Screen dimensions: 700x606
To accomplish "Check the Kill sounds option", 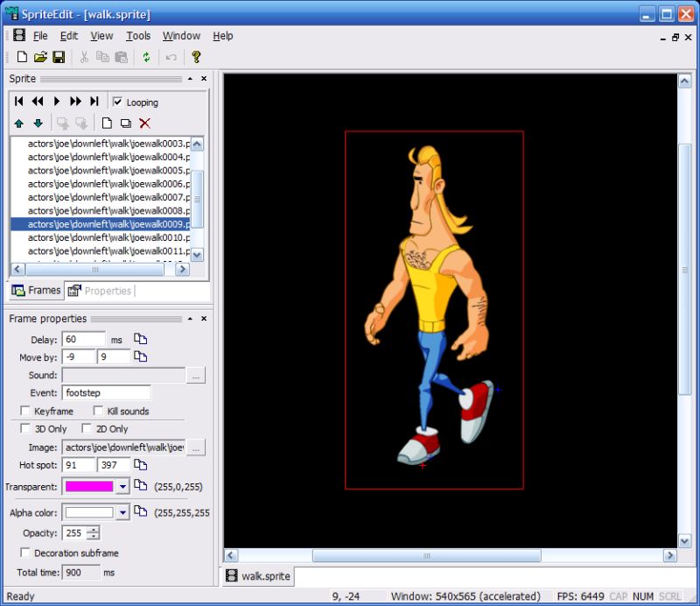I will click(98, 411).
